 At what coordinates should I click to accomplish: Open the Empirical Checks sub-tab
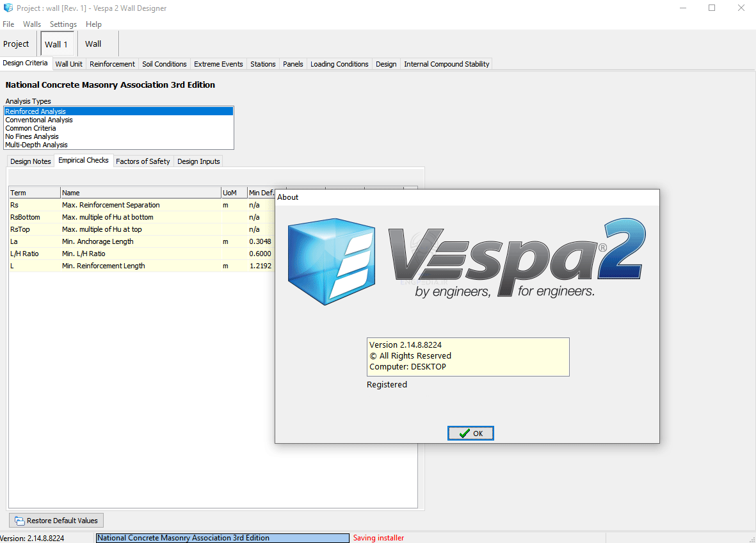point(83,161)
